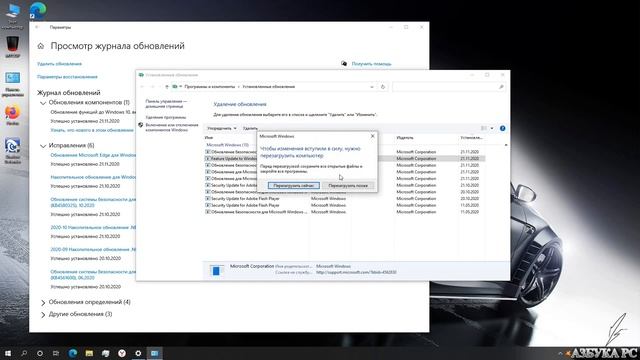Viewport: 640px width, 360px height.
Task: Open Microsoft Edge from the taskbar
Action: pos(73,353)
